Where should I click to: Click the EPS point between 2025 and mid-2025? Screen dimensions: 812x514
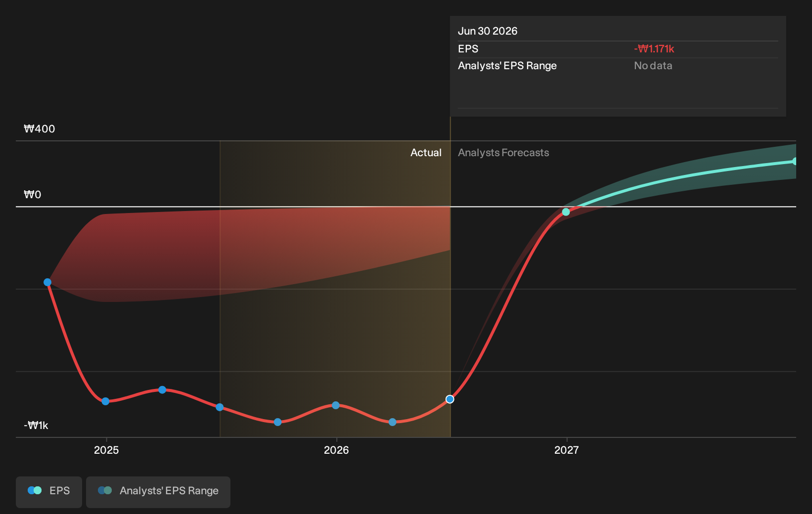(162, 390)
